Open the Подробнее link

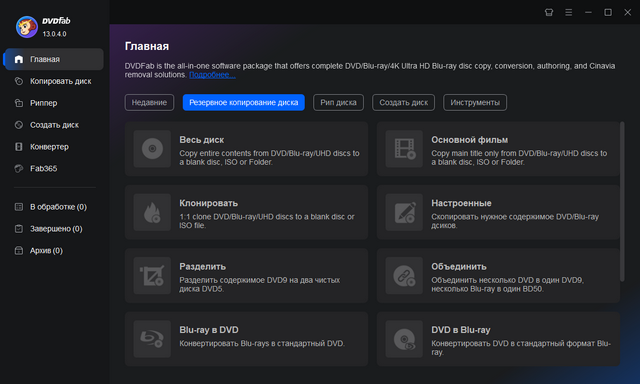tap(212, 75)
